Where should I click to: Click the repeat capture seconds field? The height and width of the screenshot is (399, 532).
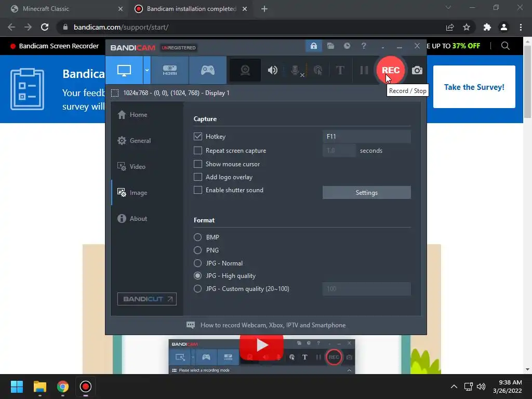[339, 150]
